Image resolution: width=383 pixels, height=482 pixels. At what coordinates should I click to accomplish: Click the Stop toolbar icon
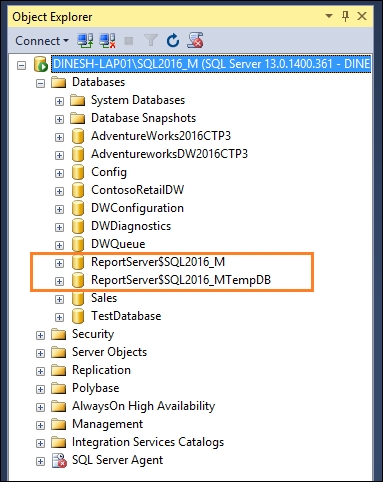click(129, 41)
